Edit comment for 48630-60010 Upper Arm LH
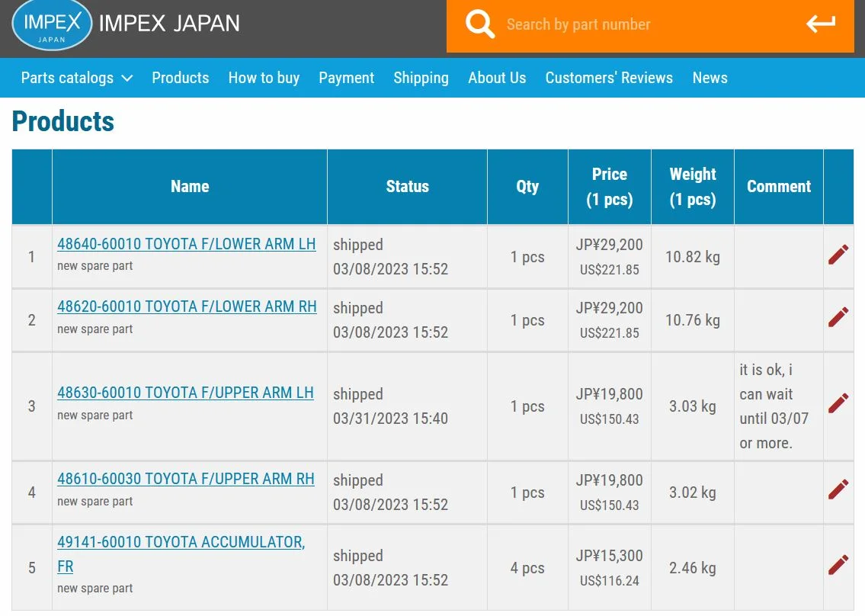The image size is (865, 616). pos(838,403)
